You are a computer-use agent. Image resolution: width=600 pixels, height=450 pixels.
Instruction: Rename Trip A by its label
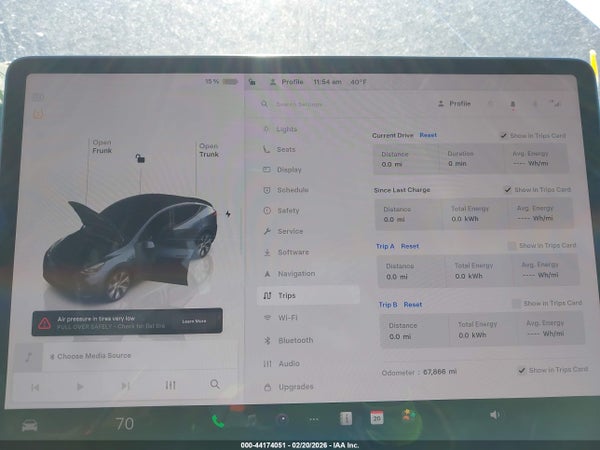pos(385,246)
